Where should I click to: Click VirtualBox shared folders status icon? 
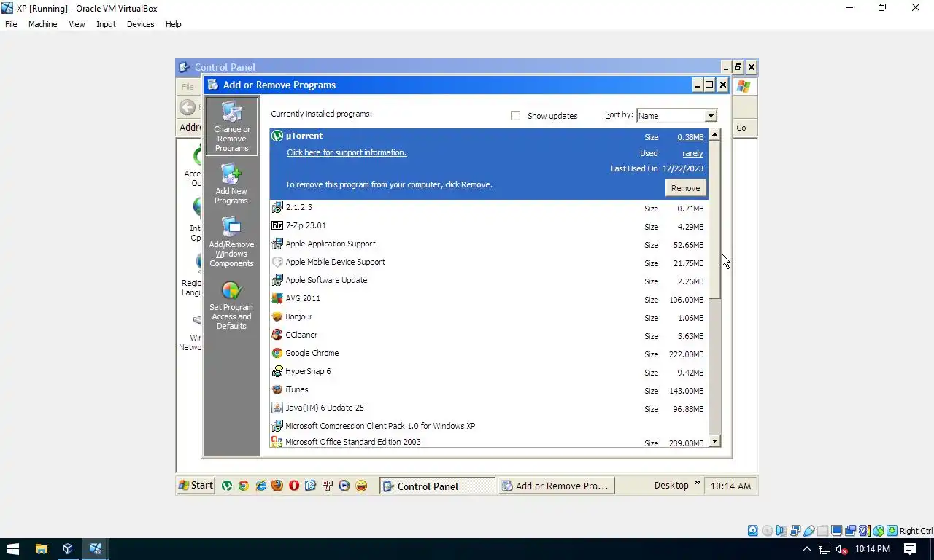point(823,531)
